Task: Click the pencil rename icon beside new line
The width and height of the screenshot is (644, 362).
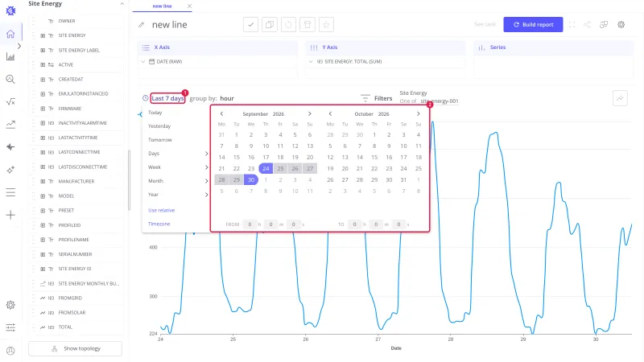Action: point(142,25)
